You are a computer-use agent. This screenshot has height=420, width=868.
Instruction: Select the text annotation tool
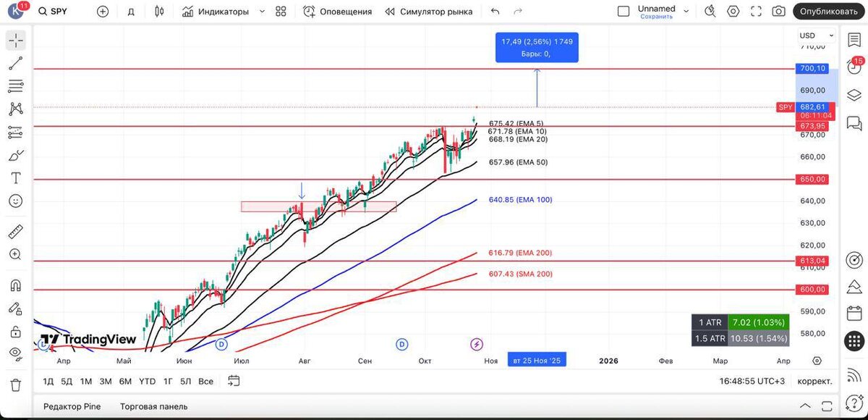[x=16, y=178]
